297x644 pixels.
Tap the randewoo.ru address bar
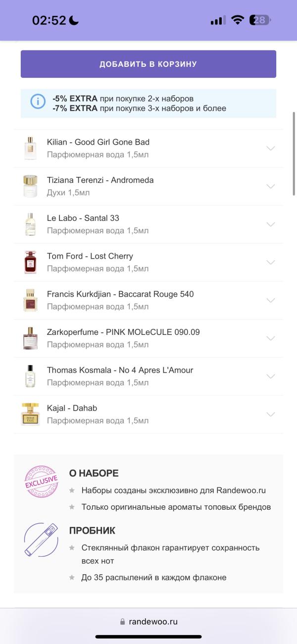[x=148, y=621]
